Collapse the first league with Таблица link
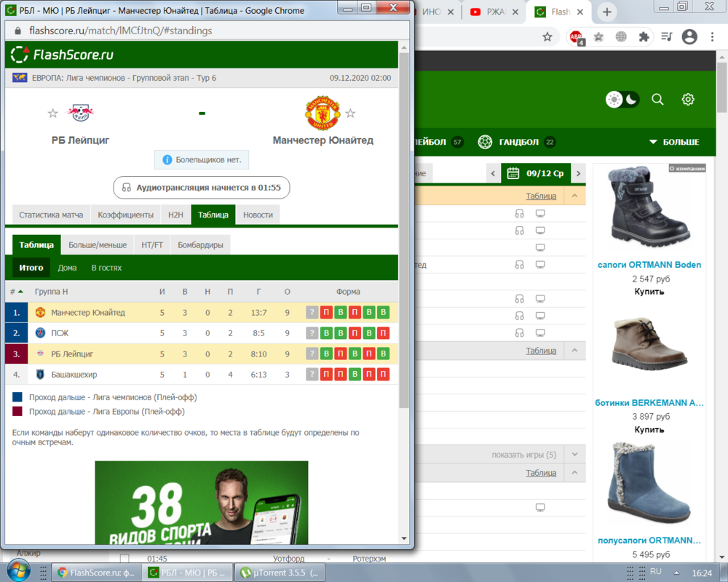The width and height of the screenshot is (728, 582). pos(575,196)
